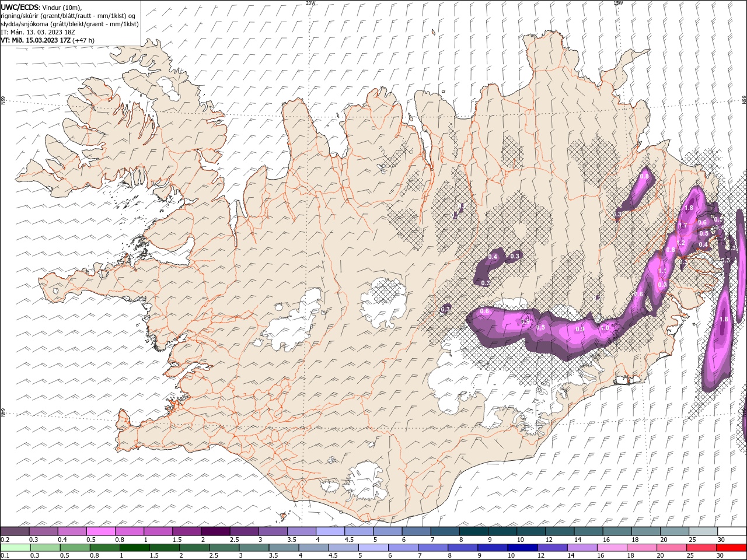Viewport: 747px width, 560px height.
Task: Click the light pink 16 swatch, lower scale
Action: click(613, 548)
